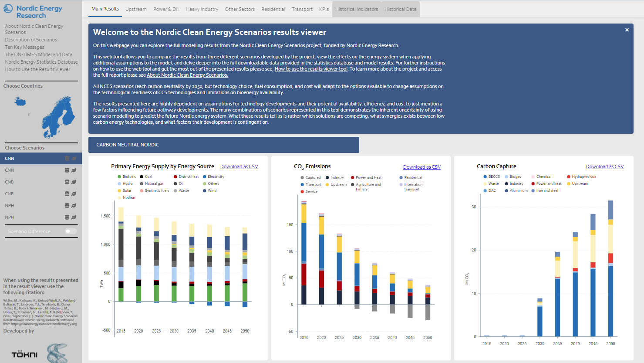Download the CO2 Emissions chart as CSV

(x=421, y=167)
